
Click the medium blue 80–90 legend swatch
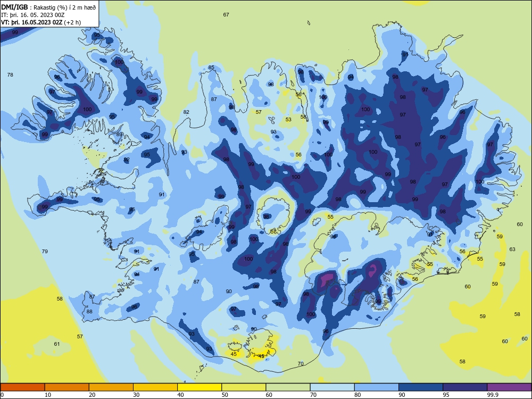click(x=377, y=387)
